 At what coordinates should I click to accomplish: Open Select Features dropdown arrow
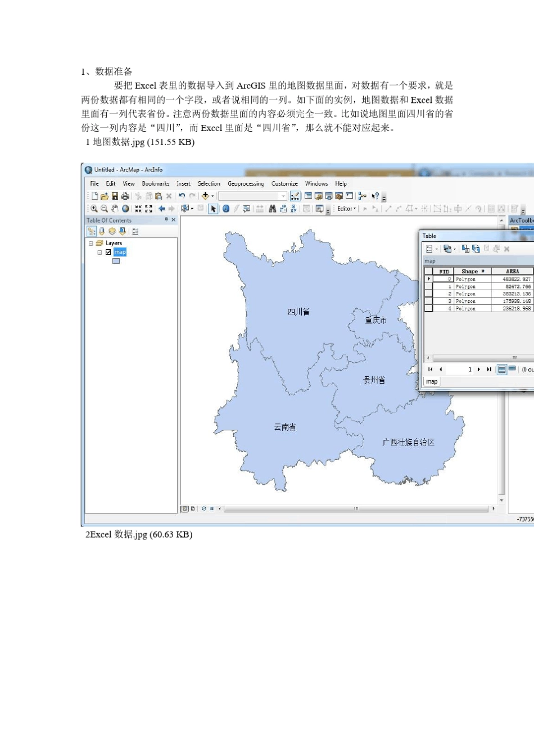(x=192, y=209)
